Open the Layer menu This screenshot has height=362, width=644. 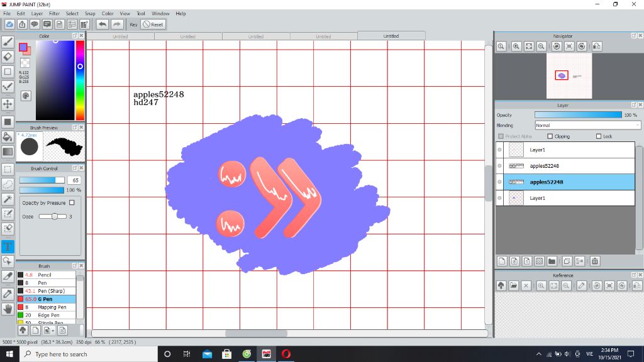37,14
